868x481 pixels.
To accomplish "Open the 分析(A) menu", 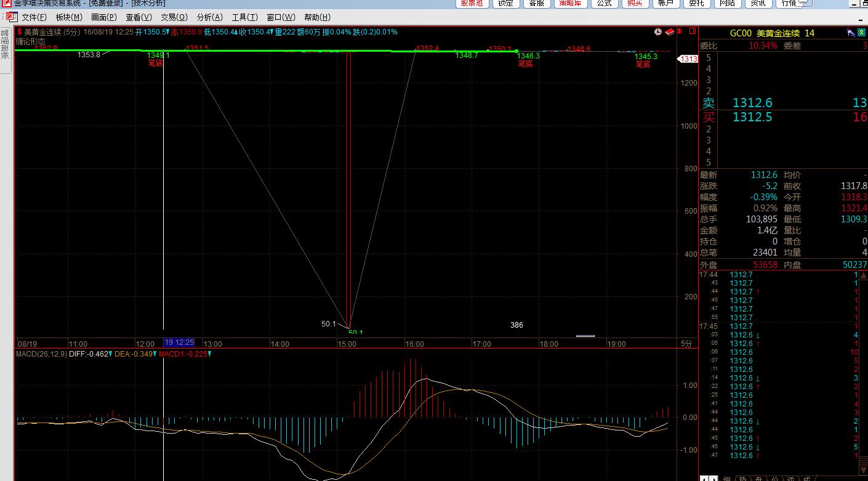I will point(209,17).
